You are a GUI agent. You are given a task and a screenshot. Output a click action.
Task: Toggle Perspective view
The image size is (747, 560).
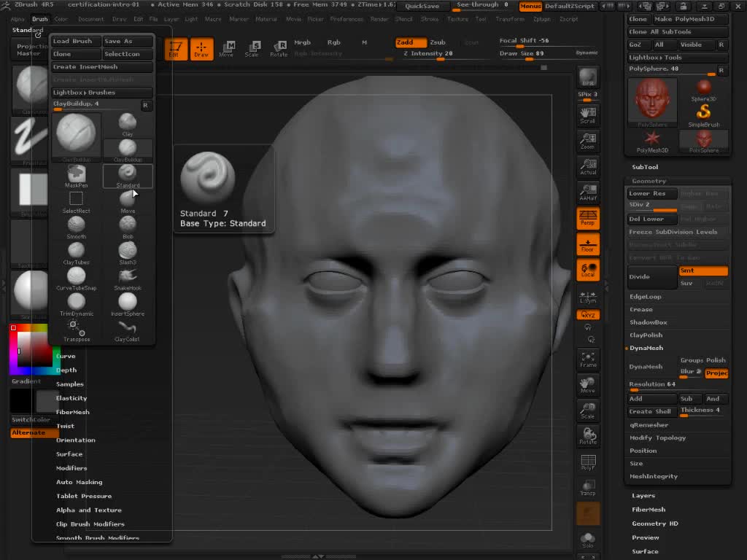588,218
